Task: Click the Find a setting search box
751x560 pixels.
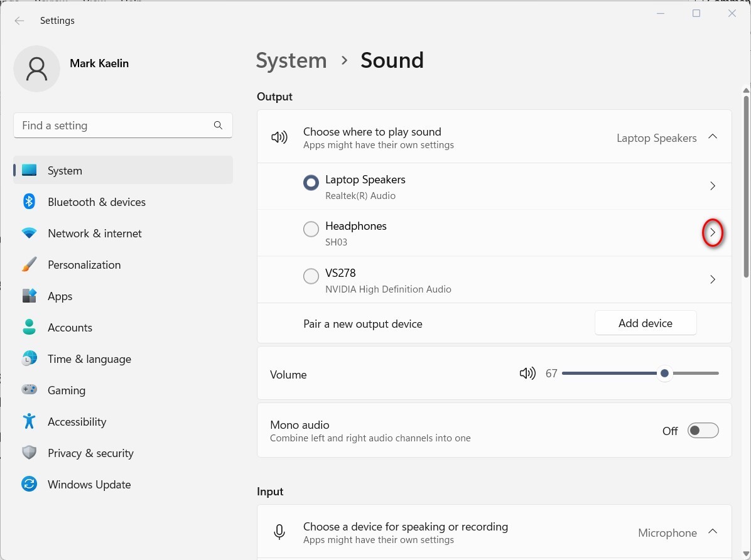Action: (x=122, y=125)
